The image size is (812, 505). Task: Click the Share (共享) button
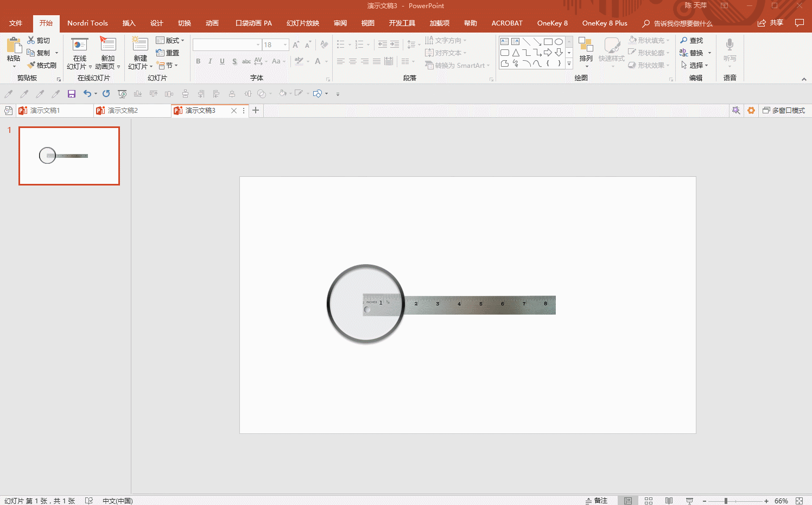771,23
